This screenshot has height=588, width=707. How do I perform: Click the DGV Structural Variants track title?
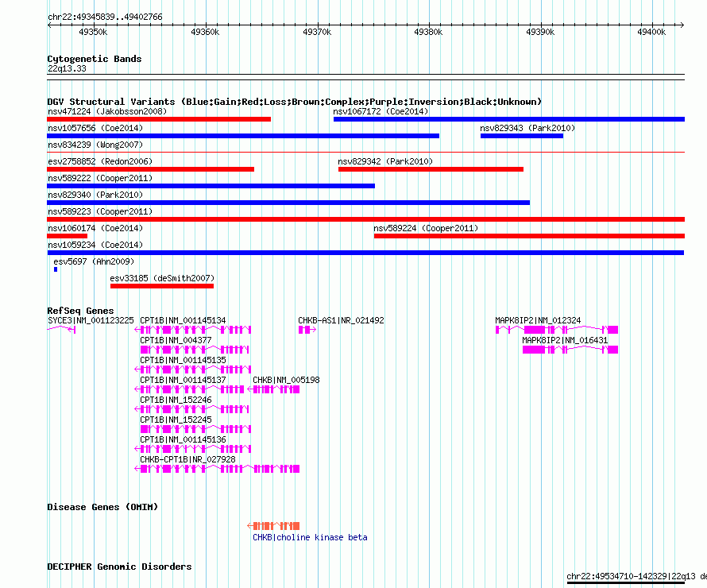pyautogui.click(x=295, y=102)
